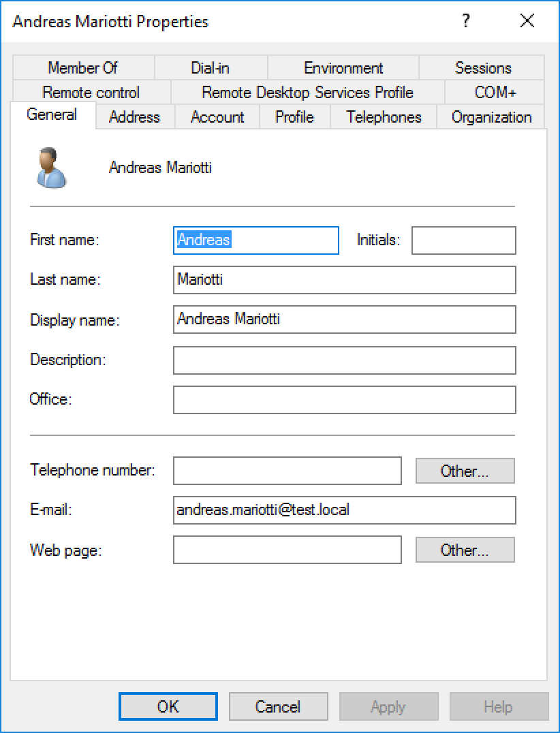The image size is (560, 733).
Task: Click the E-mail address field
Action: 344,510
